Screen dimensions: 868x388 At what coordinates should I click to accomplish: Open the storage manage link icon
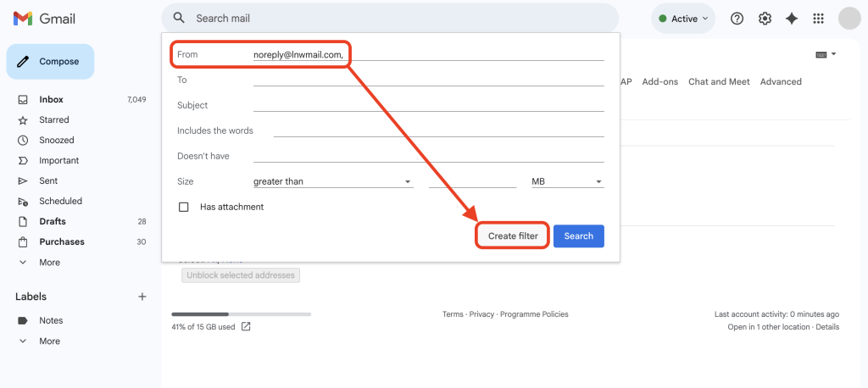coord(246,326)
